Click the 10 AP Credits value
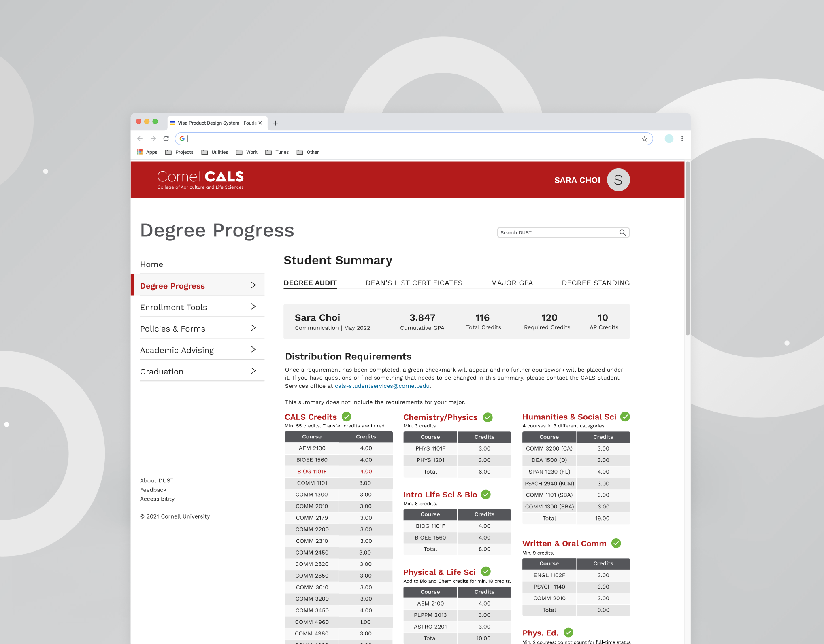This screenshot has width=824, height=644. [603, 317]
